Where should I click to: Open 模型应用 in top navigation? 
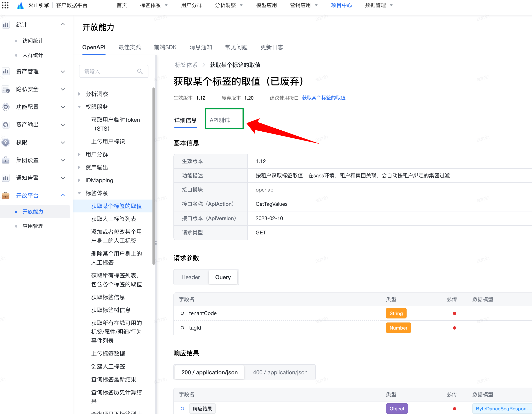pyautogui.click(x=266, y=5)
